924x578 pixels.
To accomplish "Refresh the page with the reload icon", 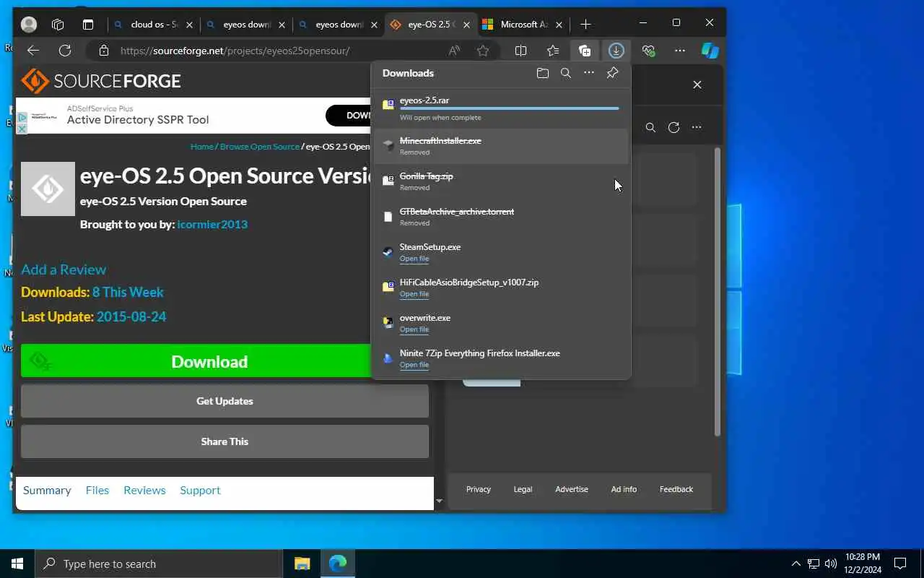I will click(65, 51).
